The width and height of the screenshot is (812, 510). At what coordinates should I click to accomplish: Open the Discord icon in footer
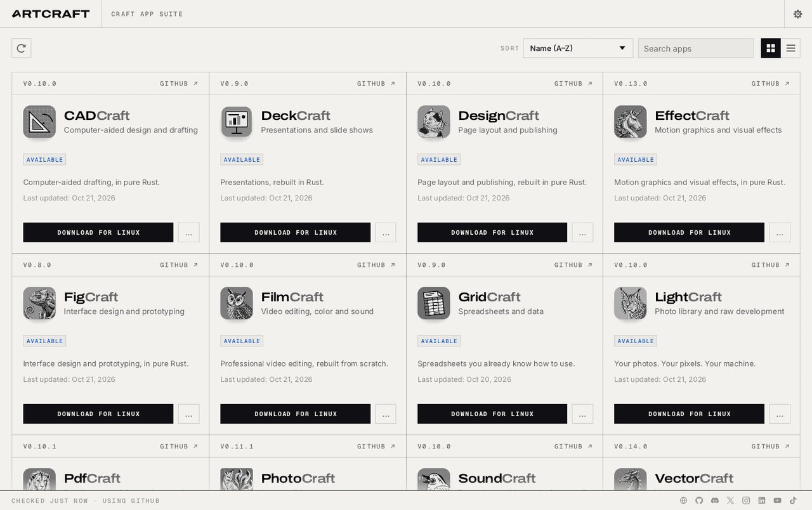[x=715, y=500]
